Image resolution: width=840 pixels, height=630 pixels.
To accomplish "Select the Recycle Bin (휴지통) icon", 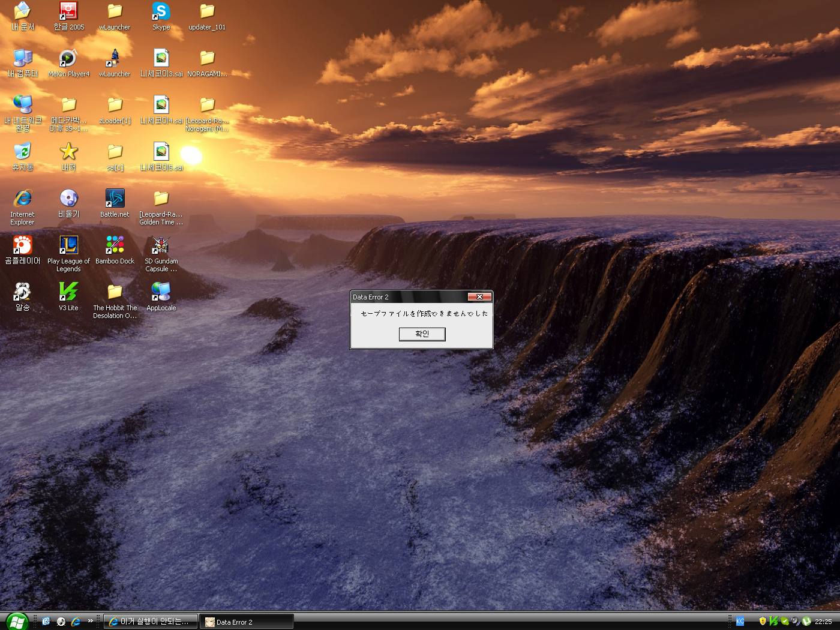I will tap(22, 152).
